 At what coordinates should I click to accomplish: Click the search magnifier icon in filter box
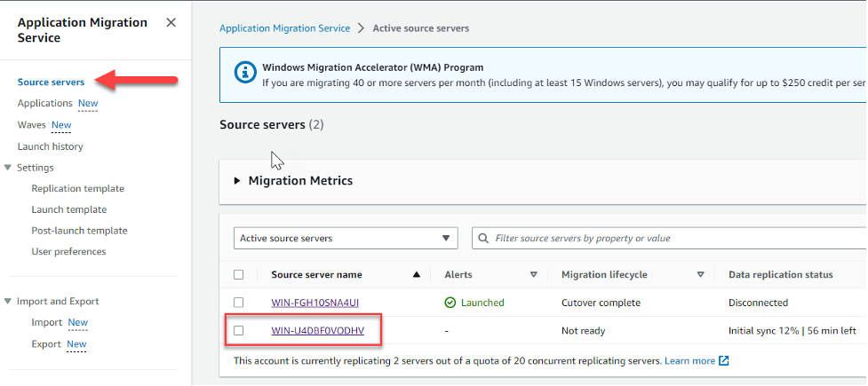[x=484, y=239]
